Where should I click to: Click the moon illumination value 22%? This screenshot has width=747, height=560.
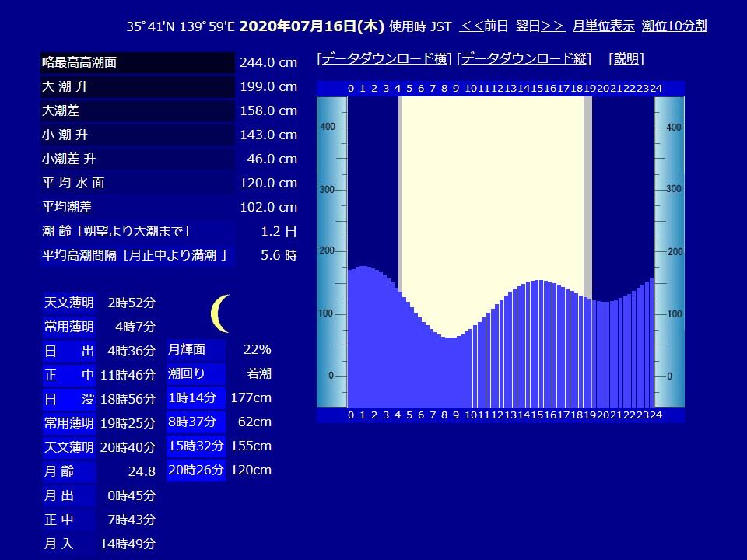[257, 349]
